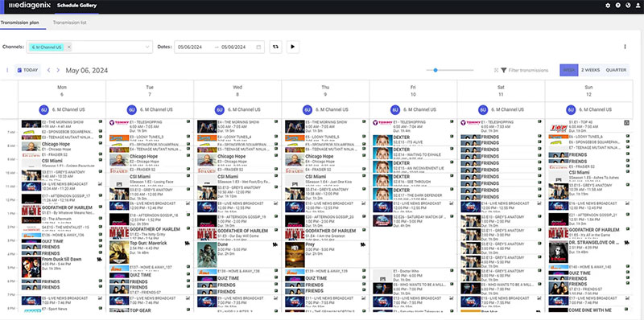Image resolution: width=644 pixels, height=320 pixels.
Task: Click the TODAY button
Action: pyautogui.click(x=27, y=70)
